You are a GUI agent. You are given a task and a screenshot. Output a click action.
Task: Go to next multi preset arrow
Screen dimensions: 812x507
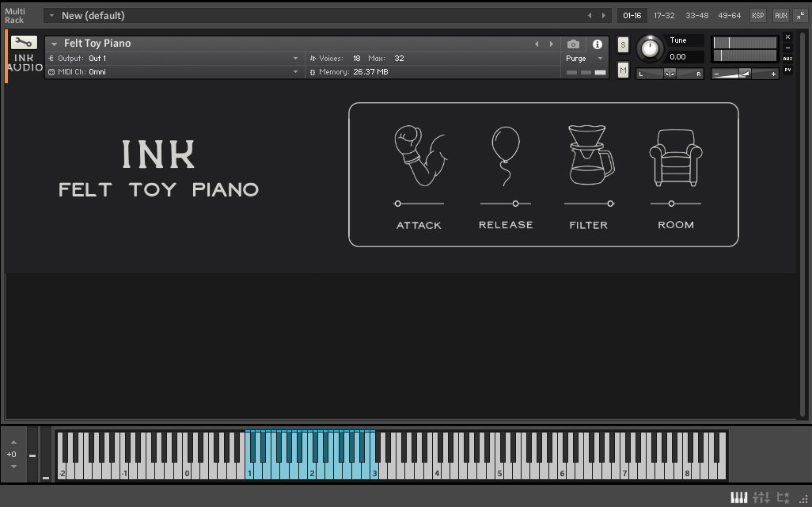coord(603,16)
